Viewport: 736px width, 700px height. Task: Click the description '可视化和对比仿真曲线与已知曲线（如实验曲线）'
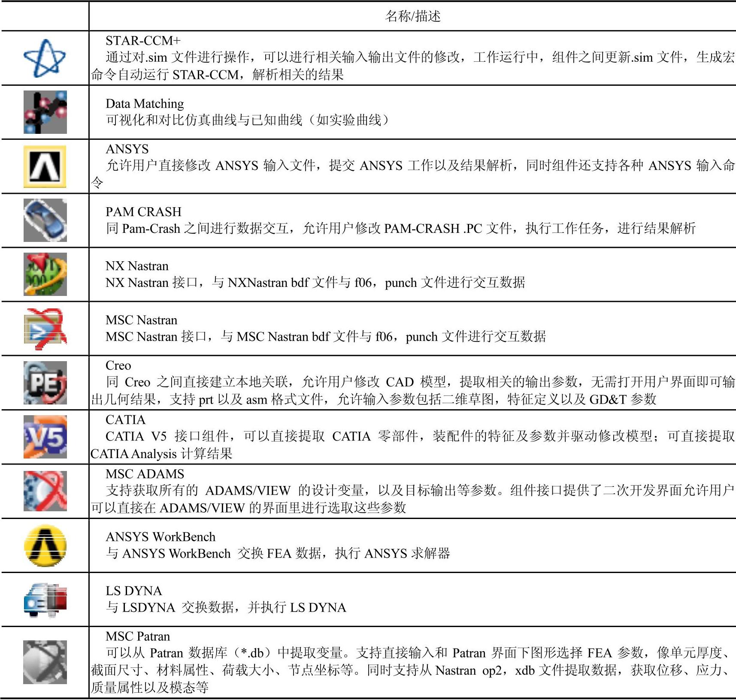[x=248, y=120]
